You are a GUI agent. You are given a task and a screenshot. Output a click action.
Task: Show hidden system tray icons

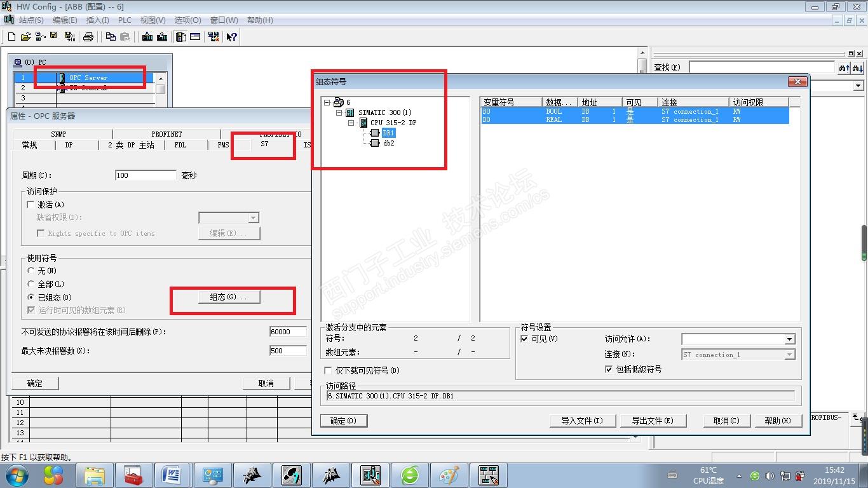739,476
